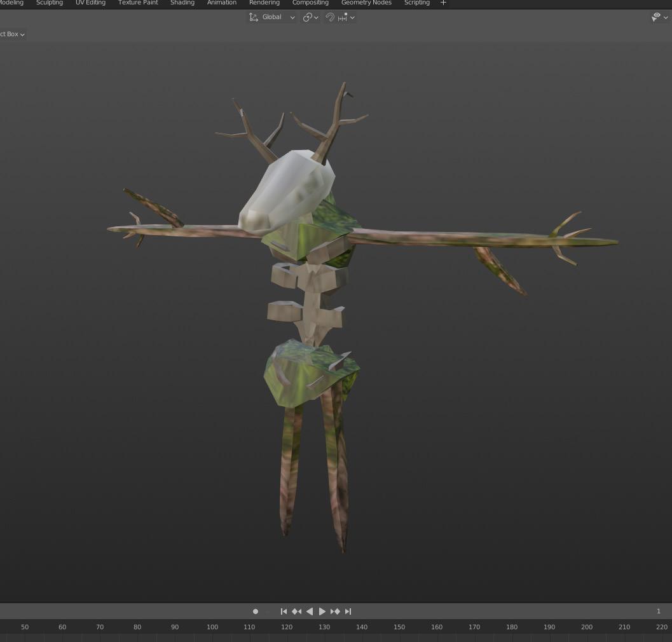Open the Select Box mode dropdown
Image resolution: width=672 pixels, height=642 pixels.
coord(13,34)
